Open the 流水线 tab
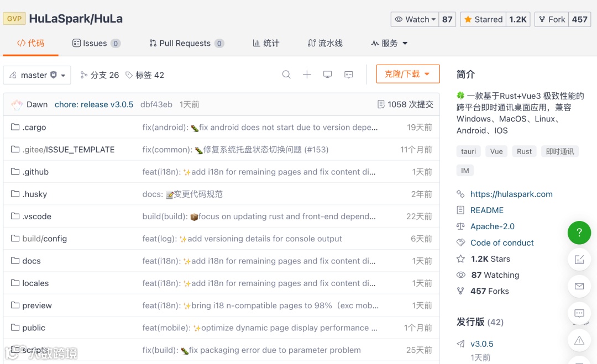Viewport: 597px width, 364px height. [x=325, y=44]
